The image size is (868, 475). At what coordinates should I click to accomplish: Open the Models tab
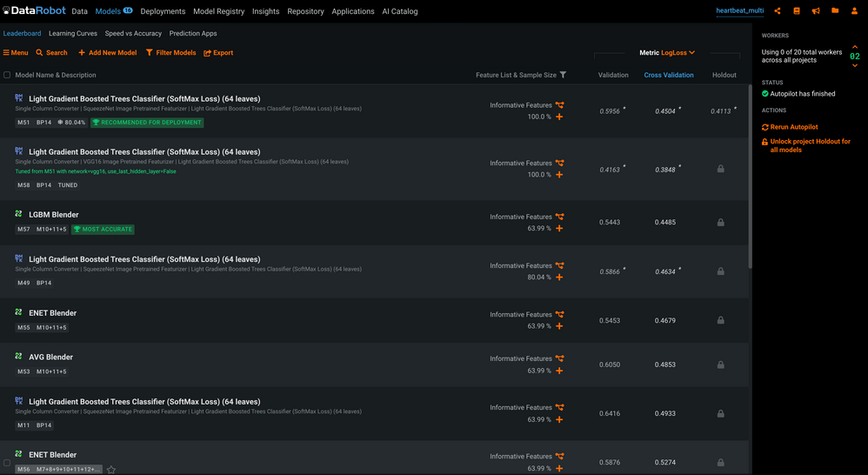point(113,11)
